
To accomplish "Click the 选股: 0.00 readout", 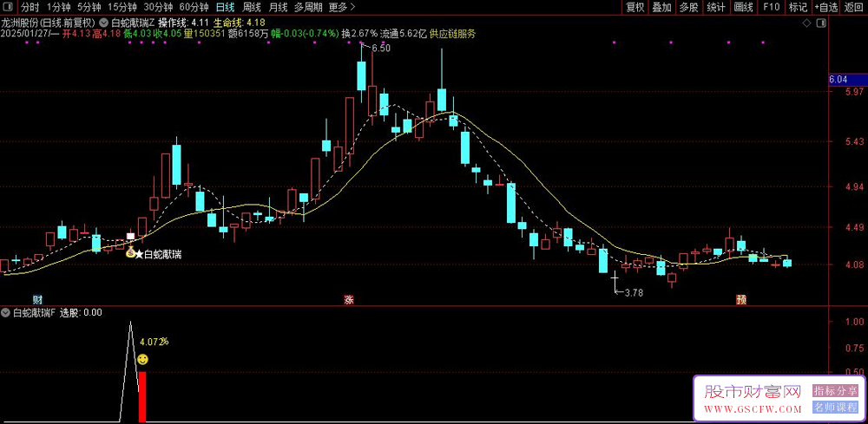I will click(x=81, y=312).
